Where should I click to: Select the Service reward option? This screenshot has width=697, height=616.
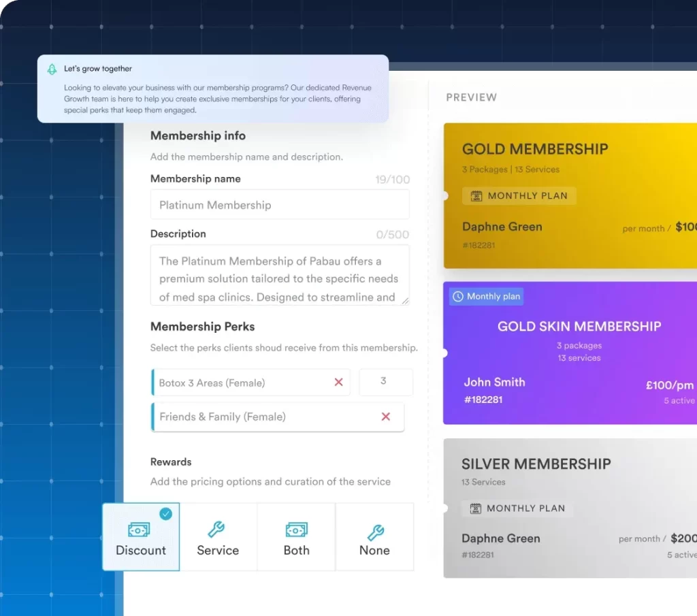tap(218, 536)
